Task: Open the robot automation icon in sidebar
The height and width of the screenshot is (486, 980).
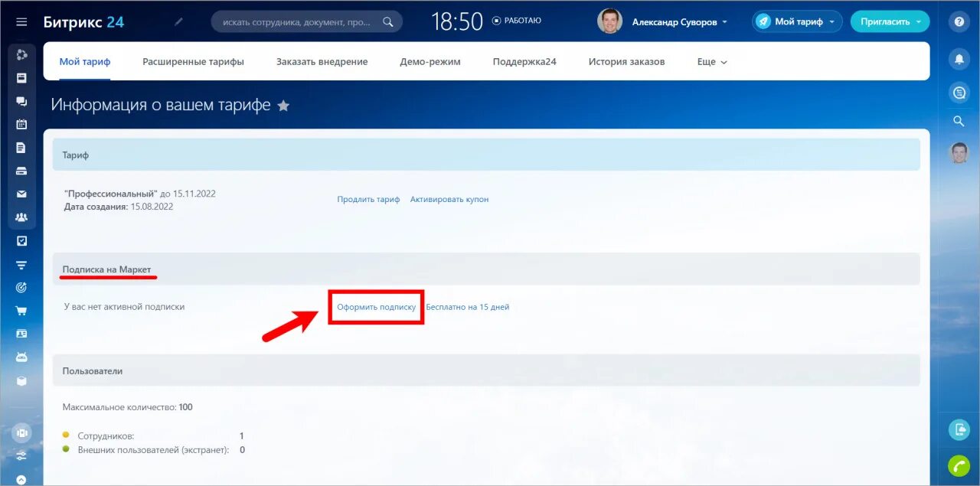Action: pyautogui.click(x=21, y=357)
